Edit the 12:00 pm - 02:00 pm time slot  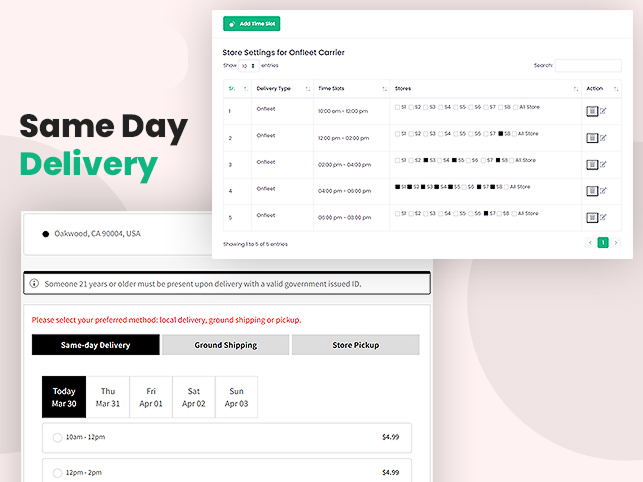click(x=603, y=137)
